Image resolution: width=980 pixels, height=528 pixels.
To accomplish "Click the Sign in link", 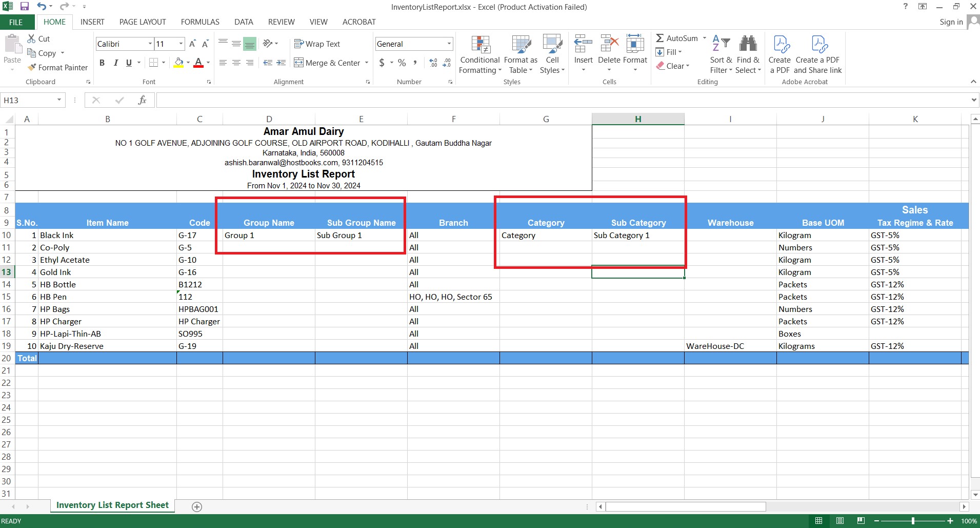I will 951,22.
